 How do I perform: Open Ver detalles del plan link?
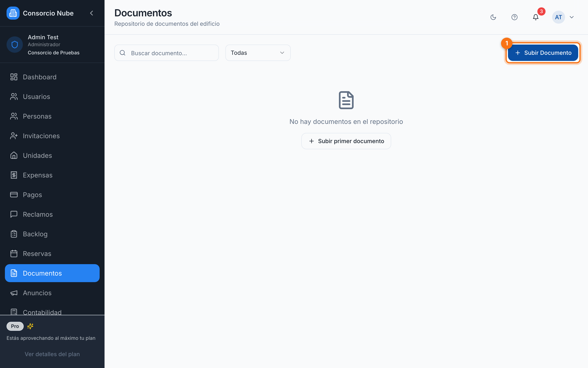tap(52, 354)
